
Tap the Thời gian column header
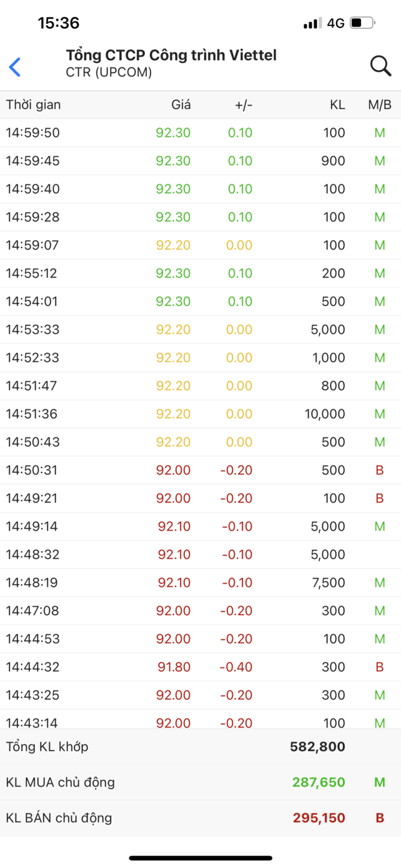point(34,105)
